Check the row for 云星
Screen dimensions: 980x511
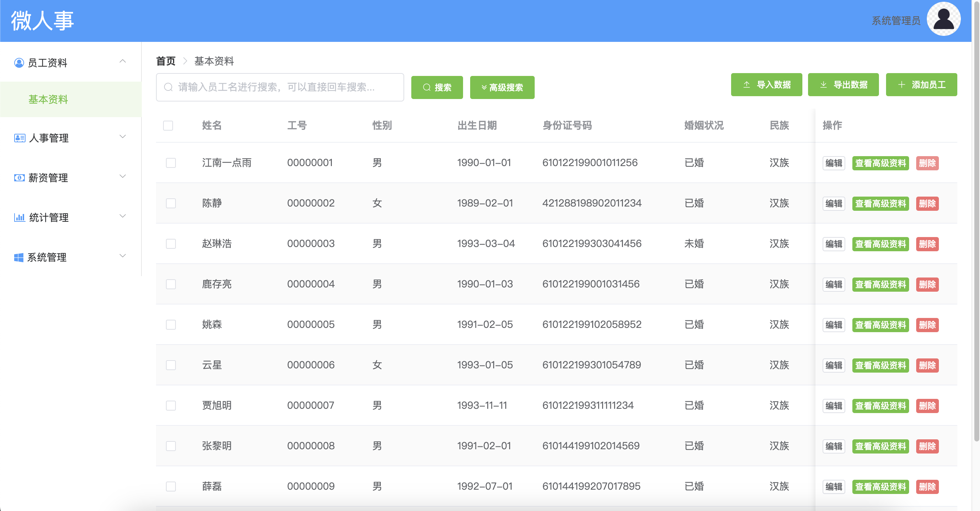coord(171,365)
